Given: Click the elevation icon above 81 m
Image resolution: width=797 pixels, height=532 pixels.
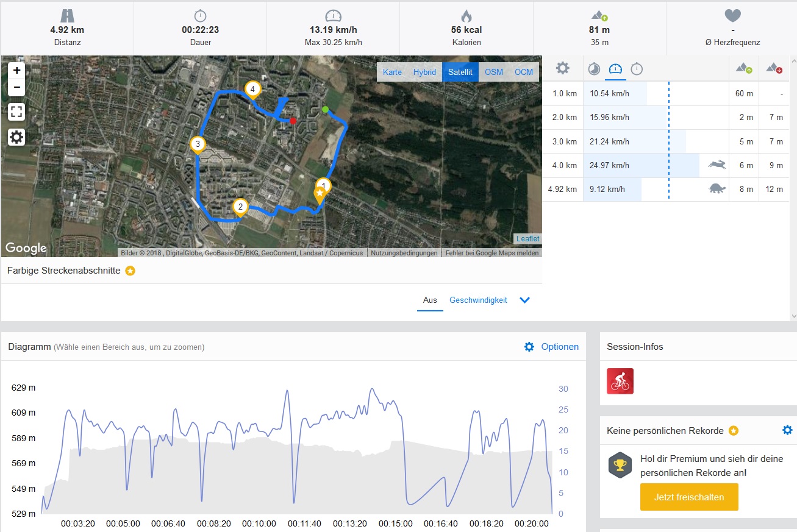Looking at the screenshot, I should (x=599, y=16).
